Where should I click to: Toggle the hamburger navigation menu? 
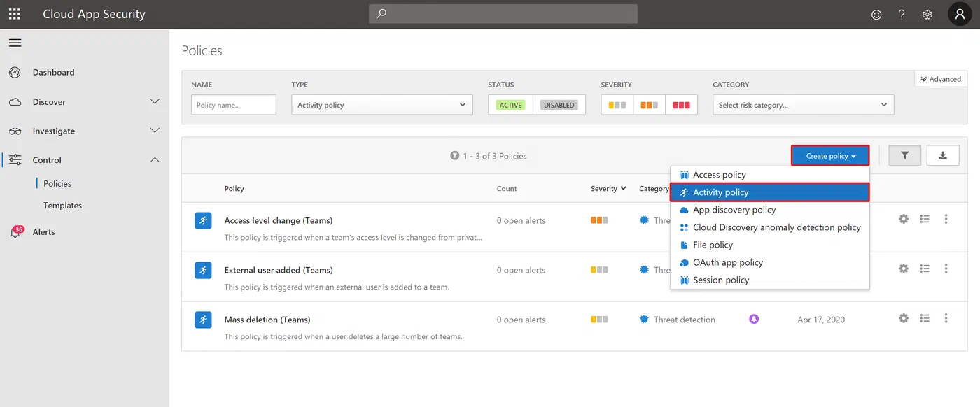point(15,43)
